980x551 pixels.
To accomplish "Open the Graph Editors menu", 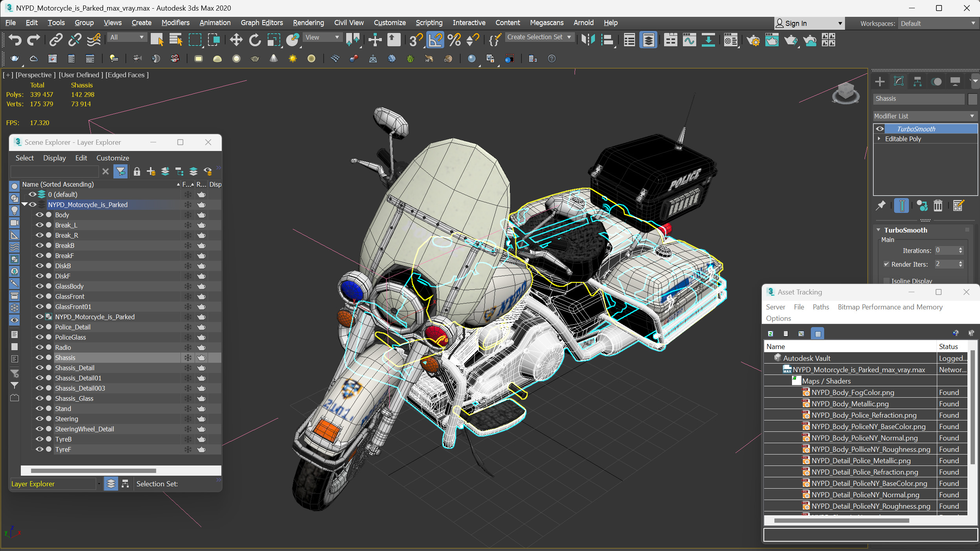I will click(x=262, y=23).
